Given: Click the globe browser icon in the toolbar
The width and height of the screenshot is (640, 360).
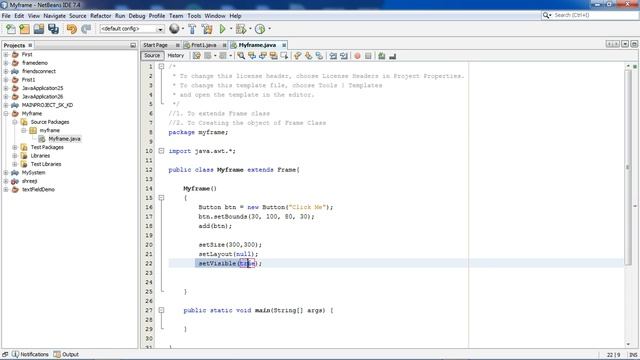Looking at the screenshot, I should (174, 29).
